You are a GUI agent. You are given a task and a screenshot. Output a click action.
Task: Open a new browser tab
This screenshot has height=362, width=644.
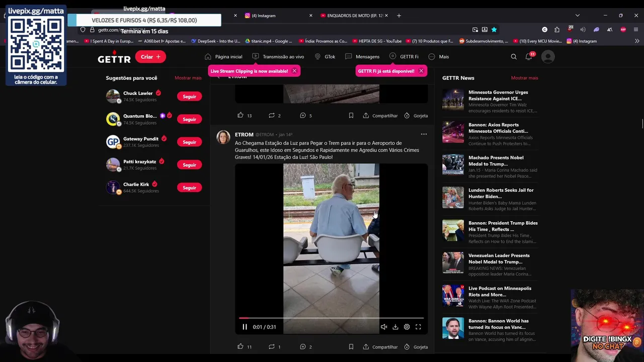click(x=399, y=16)
